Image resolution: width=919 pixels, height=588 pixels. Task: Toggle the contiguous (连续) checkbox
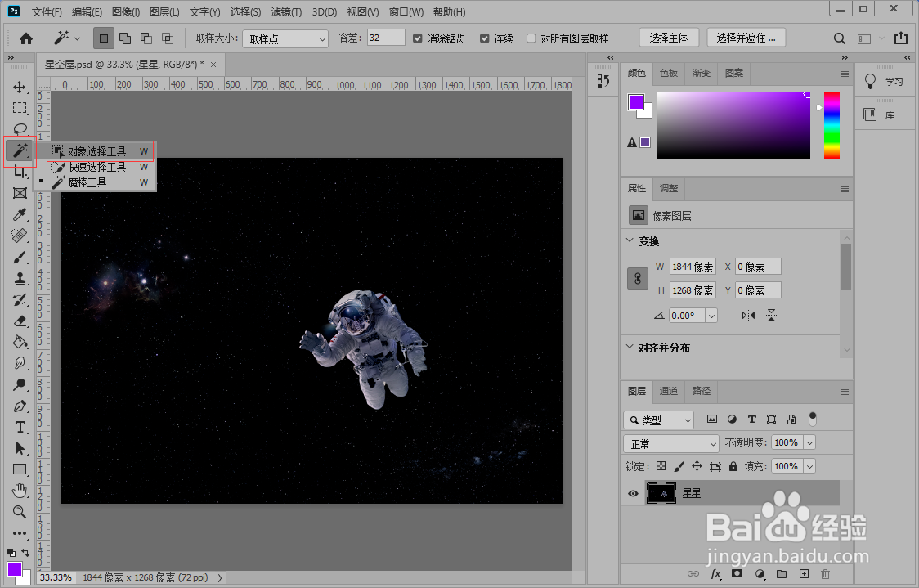point(484,38)
